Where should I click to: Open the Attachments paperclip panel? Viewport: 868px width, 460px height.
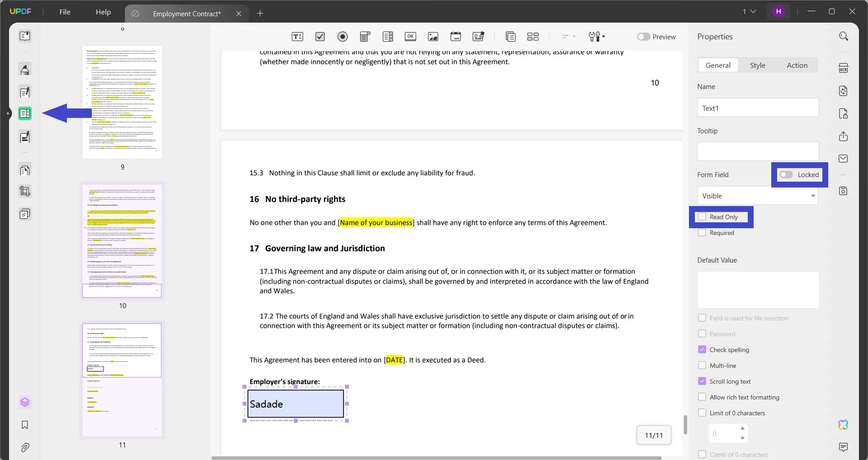(25, 447)
